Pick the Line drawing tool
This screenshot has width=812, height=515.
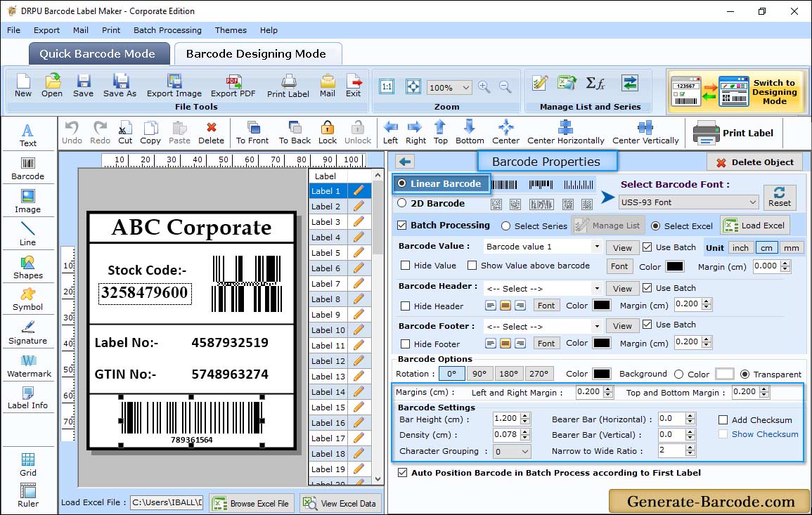click(x=28, y=234)
